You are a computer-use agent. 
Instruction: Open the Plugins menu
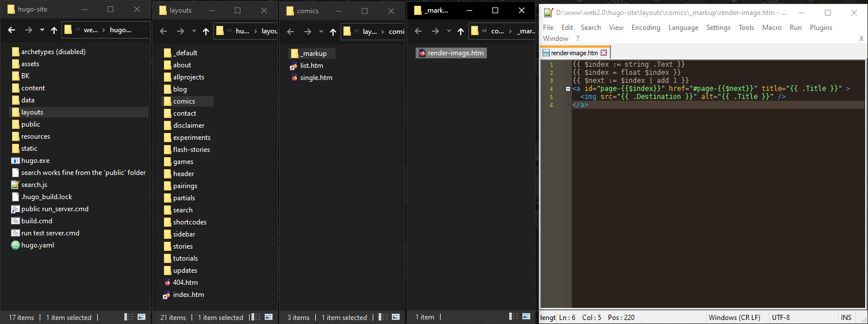(x=821, y=28)
